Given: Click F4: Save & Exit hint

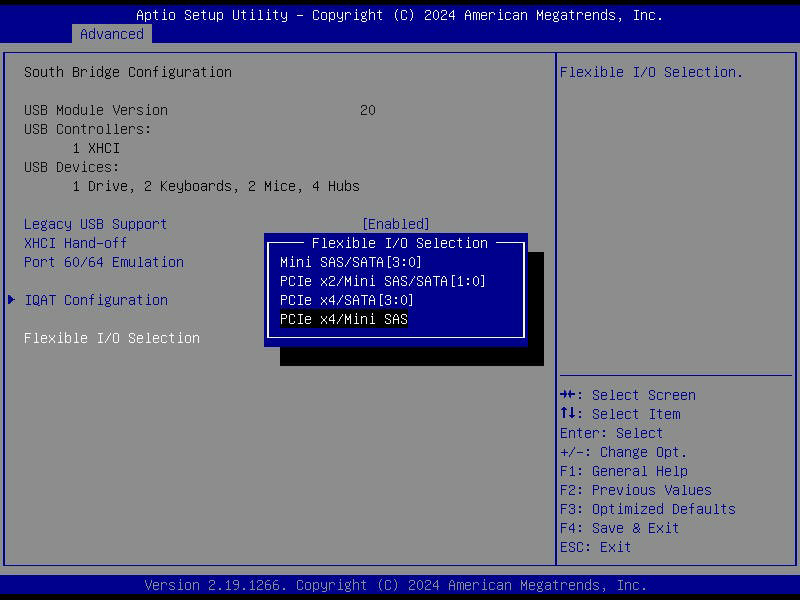Looking at the screenshot, I should pos(619,528).
